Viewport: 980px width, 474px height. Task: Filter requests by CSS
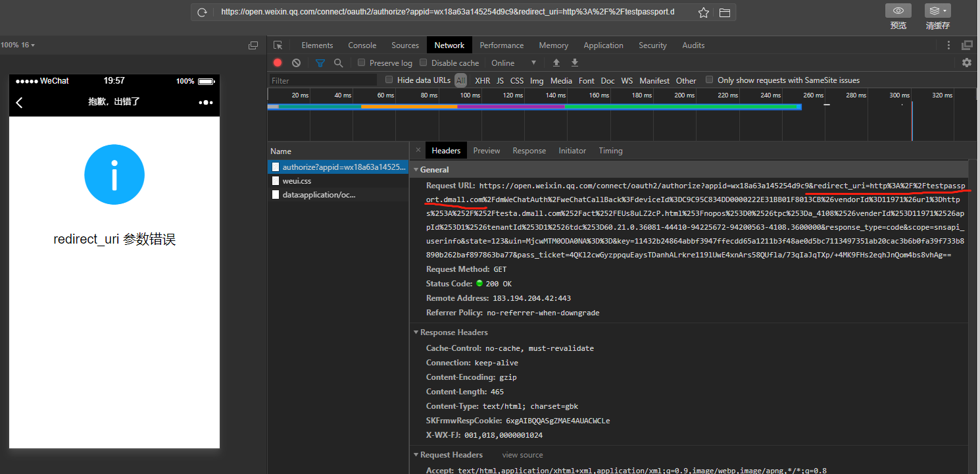[517, 80]
